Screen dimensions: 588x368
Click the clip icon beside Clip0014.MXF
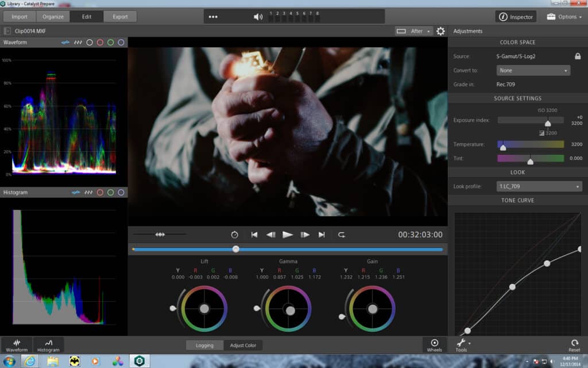7,31
